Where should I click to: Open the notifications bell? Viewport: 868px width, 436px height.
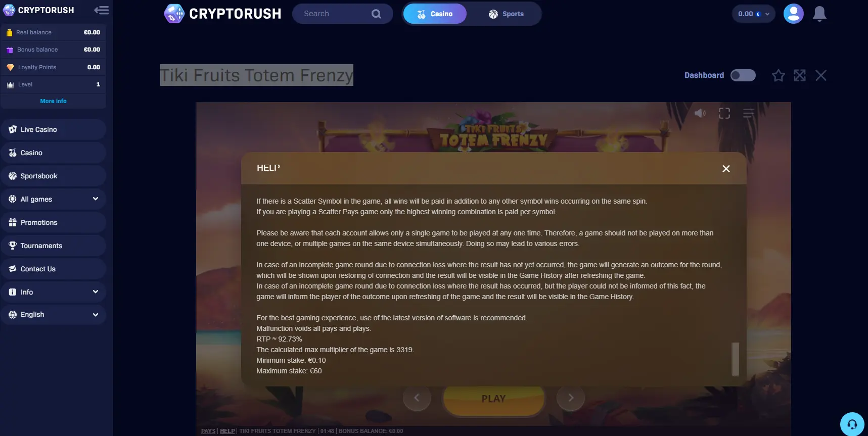[x=819, y=14]
